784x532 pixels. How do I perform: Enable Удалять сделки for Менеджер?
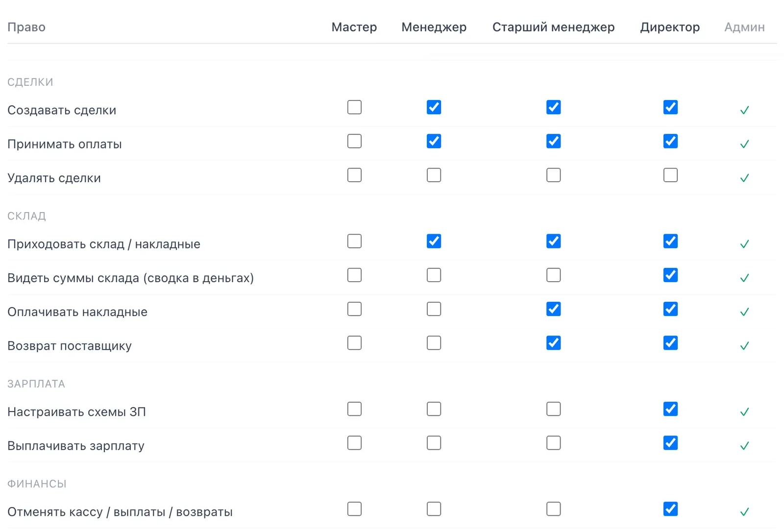pyautogui.click(x=434, y=175)
